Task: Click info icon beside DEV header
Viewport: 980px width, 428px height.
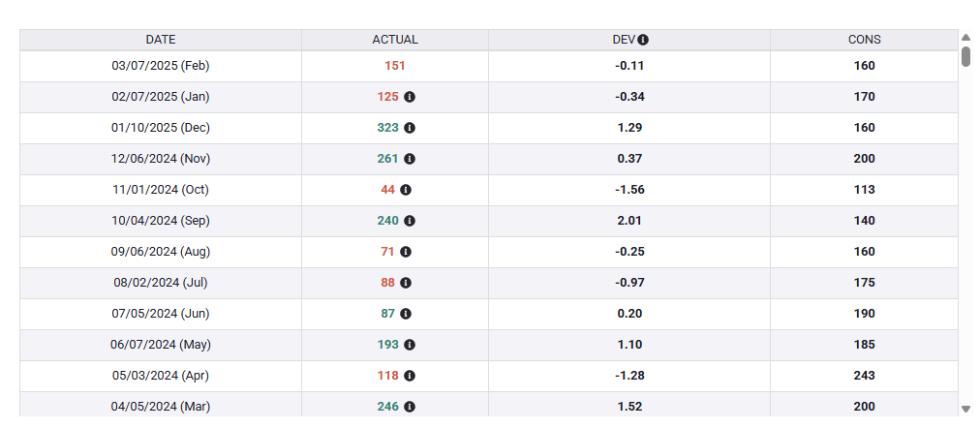Action: (643, 40)
